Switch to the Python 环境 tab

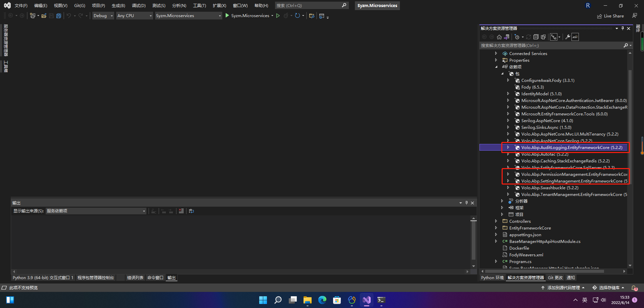click(x=492, y=278)
